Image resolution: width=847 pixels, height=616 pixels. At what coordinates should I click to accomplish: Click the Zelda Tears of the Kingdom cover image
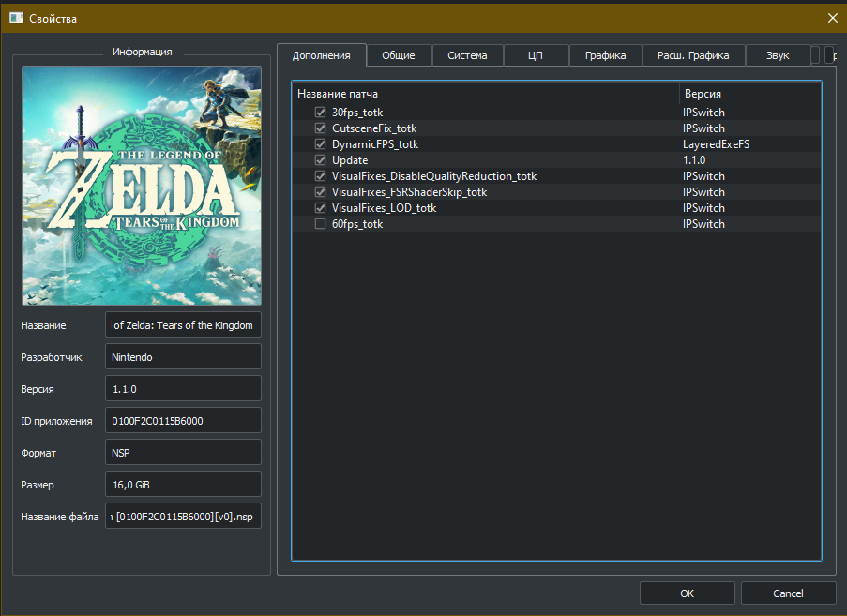(142, 186)
